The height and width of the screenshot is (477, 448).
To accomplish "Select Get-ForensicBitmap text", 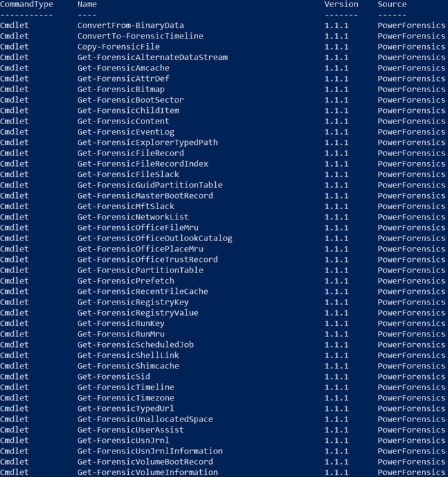I will pyautogui.click(x=121, y=90).
